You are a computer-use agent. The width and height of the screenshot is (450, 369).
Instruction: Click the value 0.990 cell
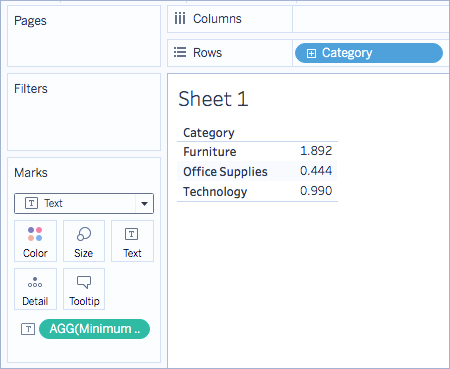[316, 191]
